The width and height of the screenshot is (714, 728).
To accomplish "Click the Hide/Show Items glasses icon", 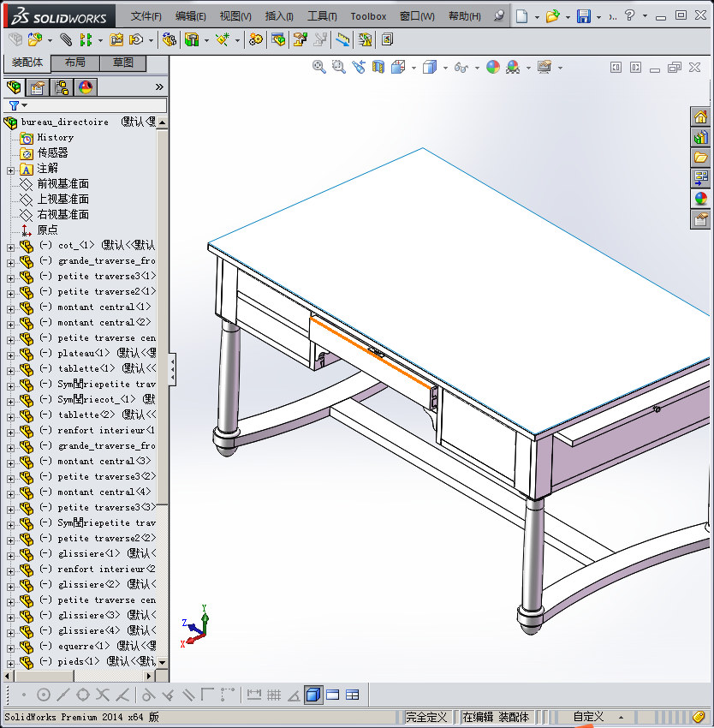I will 461,68.
